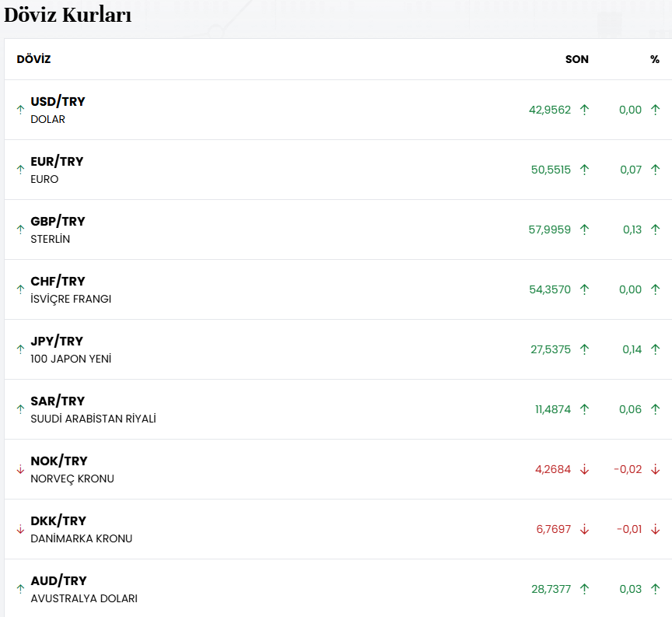This screenshot has height=617, width=672.
Task: Click the DÖVİZ column header
Action: 33,59
